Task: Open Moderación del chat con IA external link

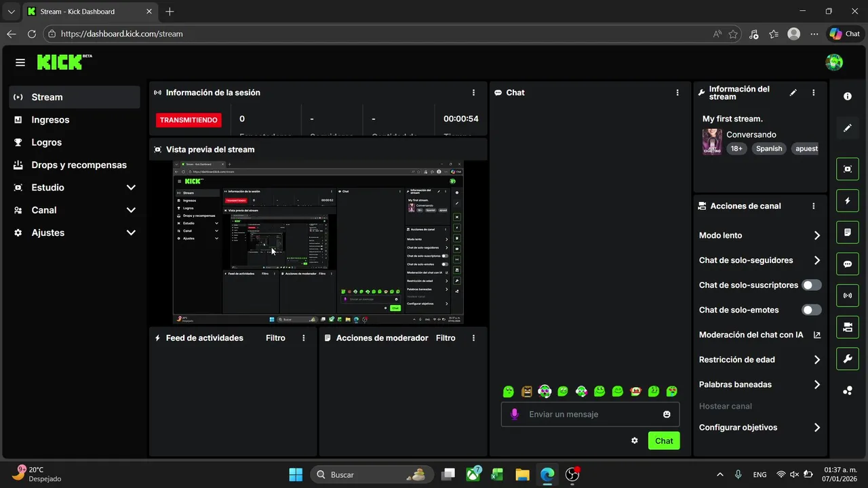Action: [x=816, y=335]
